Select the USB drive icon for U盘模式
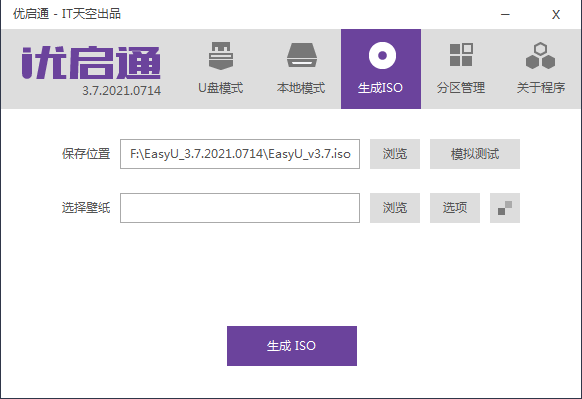 221,56
